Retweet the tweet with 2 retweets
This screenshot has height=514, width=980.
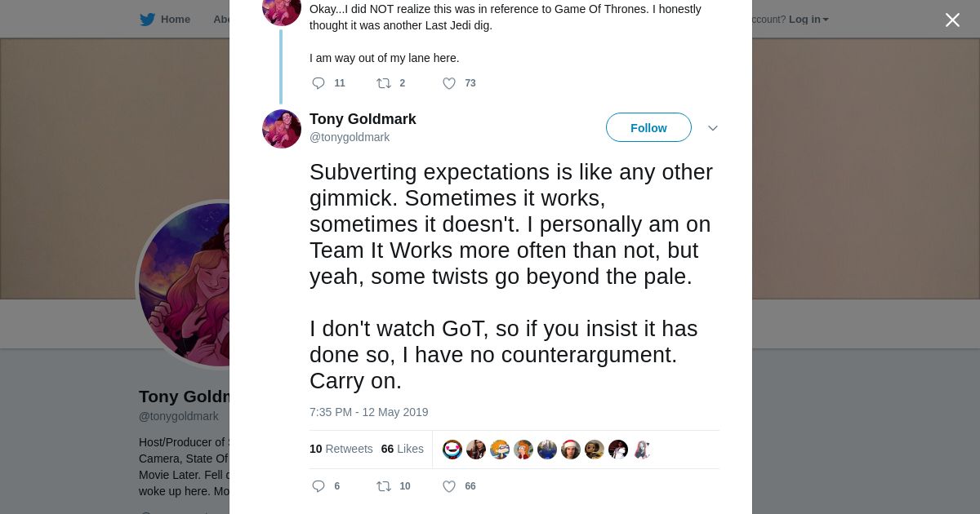[x=384, y=83]
